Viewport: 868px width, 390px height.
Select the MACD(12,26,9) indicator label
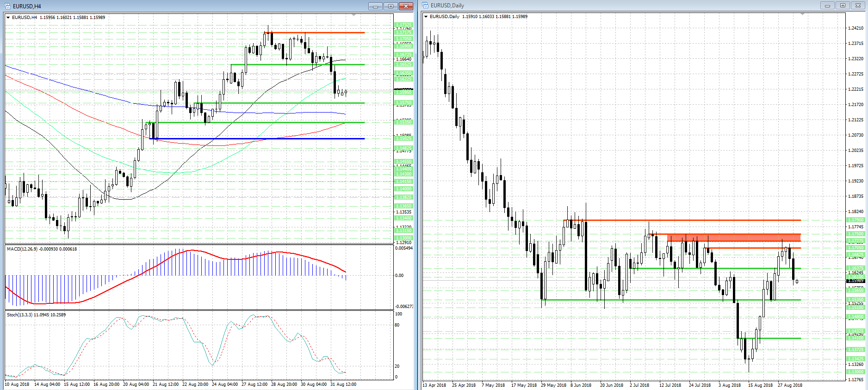42,249
